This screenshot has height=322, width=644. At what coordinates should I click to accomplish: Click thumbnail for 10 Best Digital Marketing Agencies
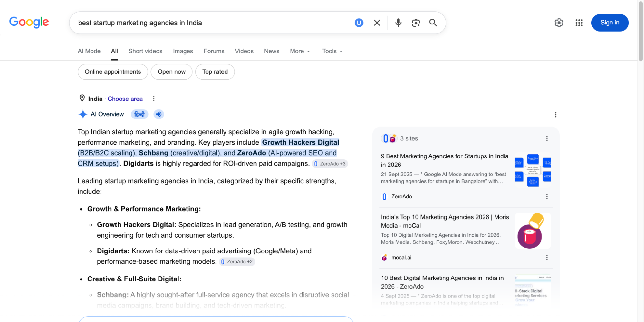(533, 290)
